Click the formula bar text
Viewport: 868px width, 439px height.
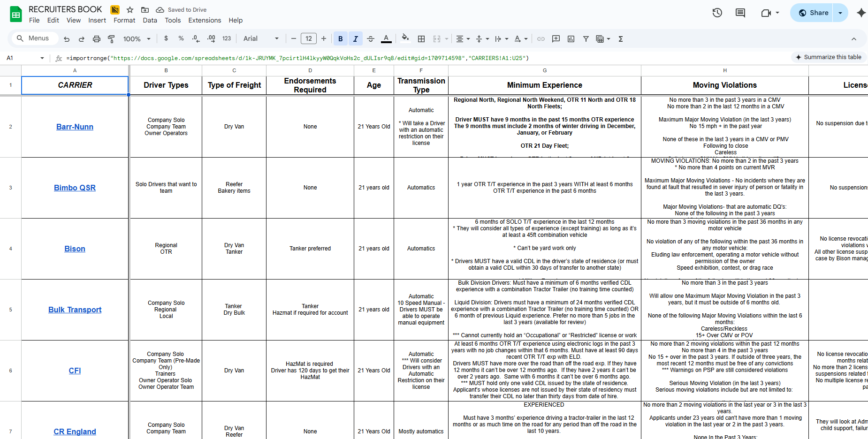point(297,58)
